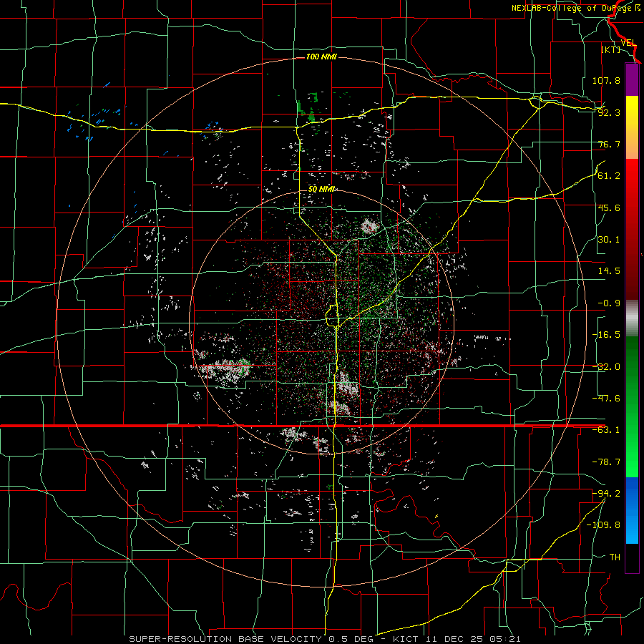
Task: Select the -78.7 value on velocity scale
Action: coord(606,462)
